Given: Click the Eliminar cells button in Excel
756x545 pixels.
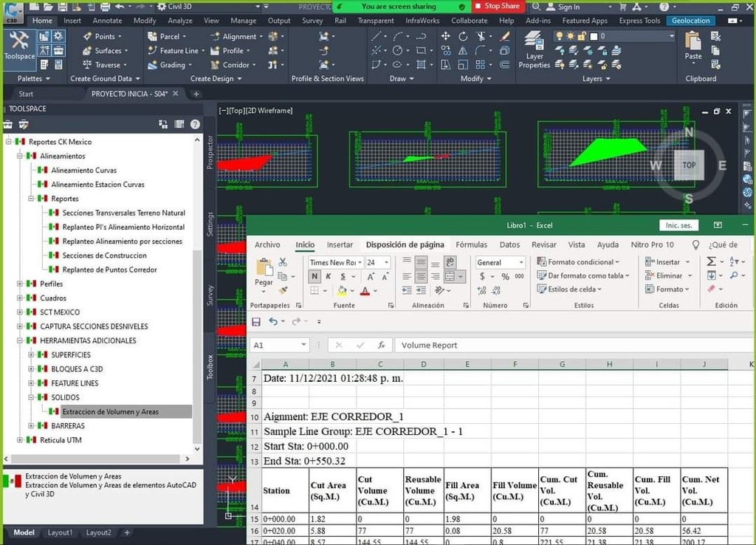Looking at the screenshot, I should click(669, 275).
